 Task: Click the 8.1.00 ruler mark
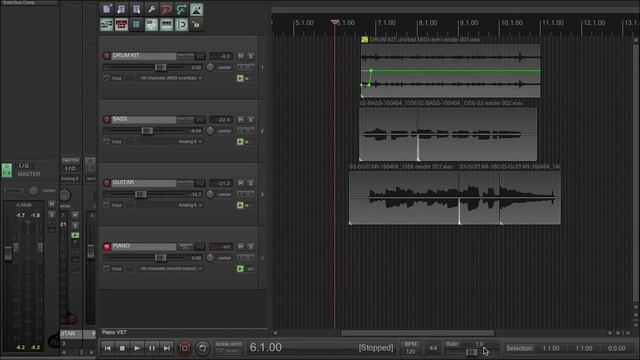427,23
